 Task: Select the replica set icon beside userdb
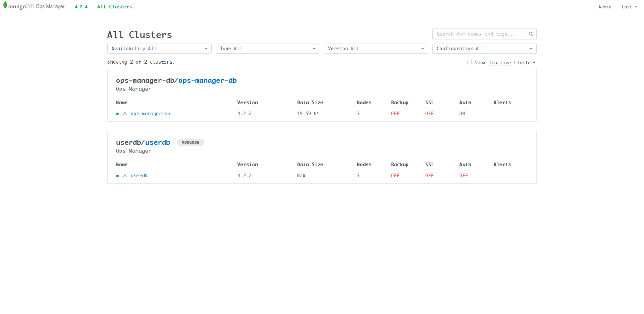pos(124,175)
